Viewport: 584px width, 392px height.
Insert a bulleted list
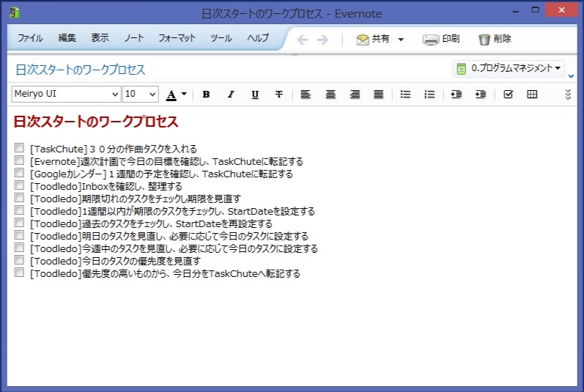405,94
